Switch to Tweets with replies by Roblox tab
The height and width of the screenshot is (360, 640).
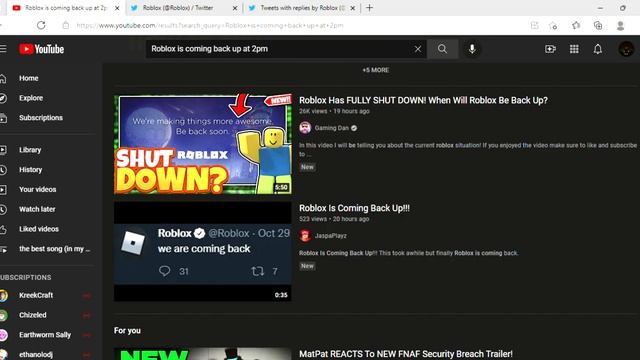pyautogui.click(x=302, y=8)
